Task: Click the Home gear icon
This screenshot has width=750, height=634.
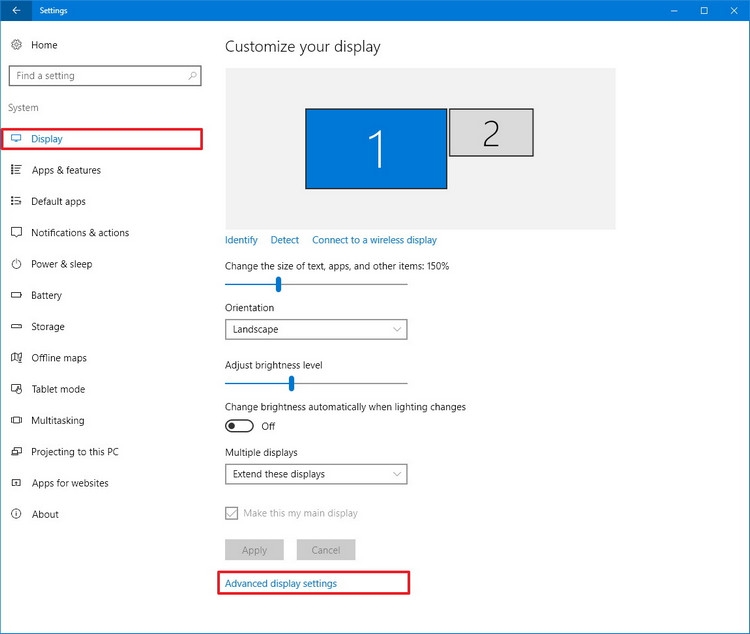Action: tap(16, 45)
